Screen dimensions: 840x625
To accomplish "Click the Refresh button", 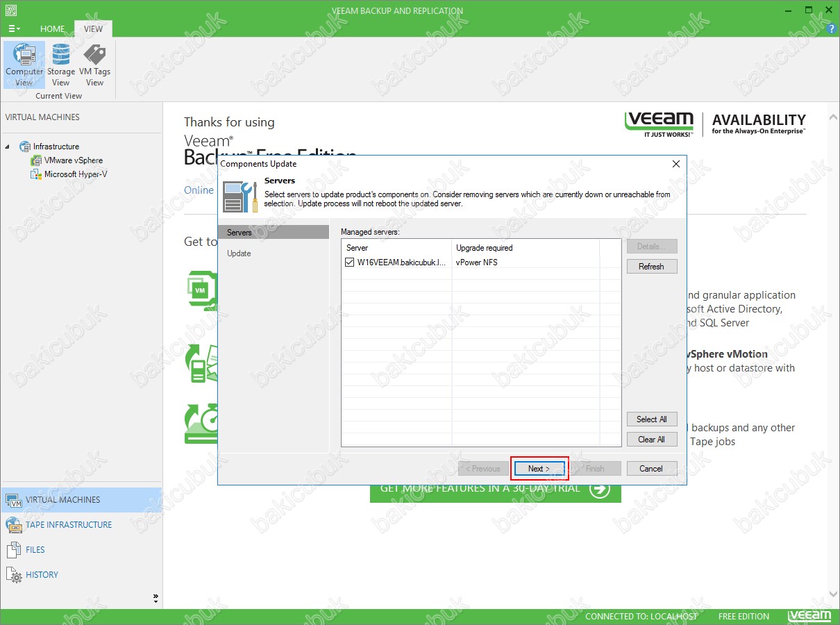I will click(x=651, y=267).
